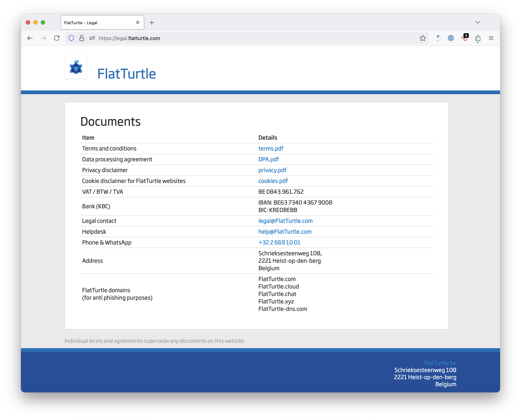Click the Documents heading
The image size is (521, 420).
click(x=110, y=122)
